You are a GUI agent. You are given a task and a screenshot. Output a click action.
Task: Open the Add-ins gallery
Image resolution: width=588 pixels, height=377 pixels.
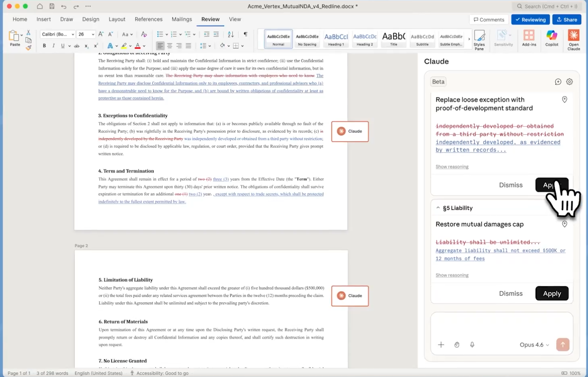(x=529, y=38)
